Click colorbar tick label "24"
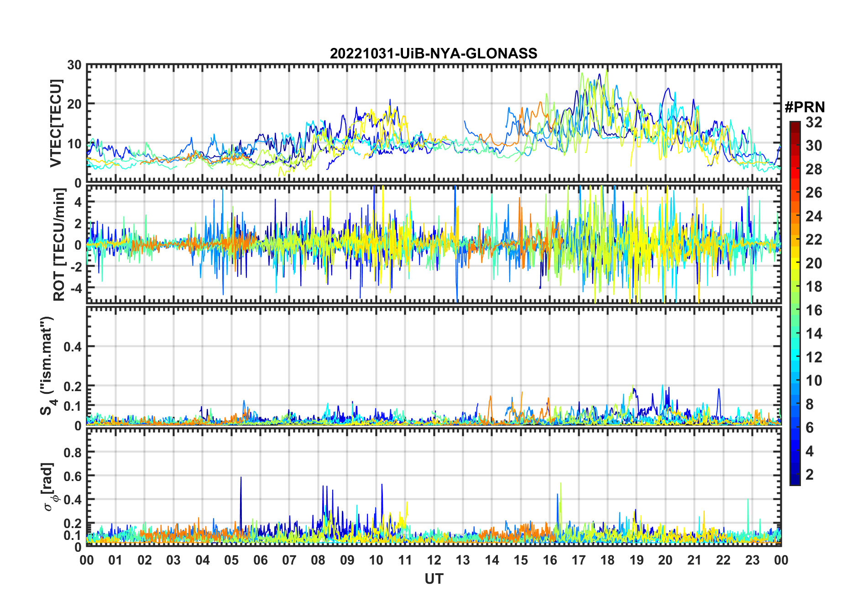Image resolution: width=868 pixels, height=607 pixels. [x=814, y=216]
